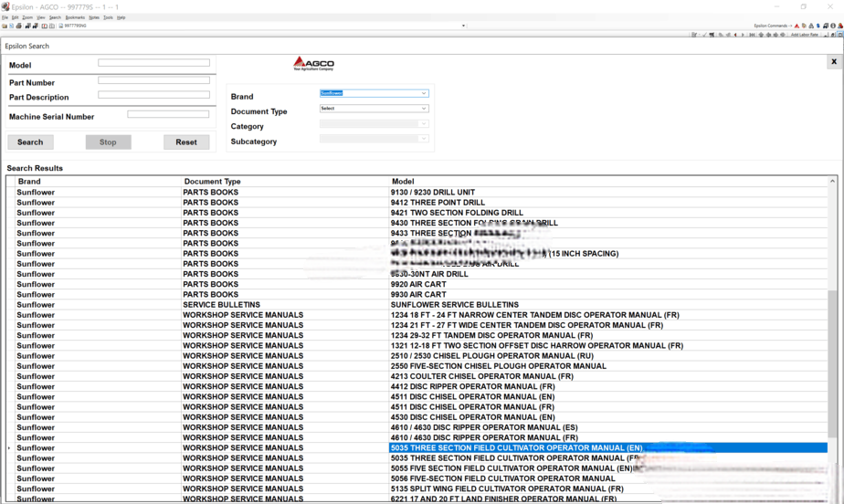Select the 4610 / 4630 DISC RIPPER OPERATOR MANUAL (ES) row

[x=421, y=427]
